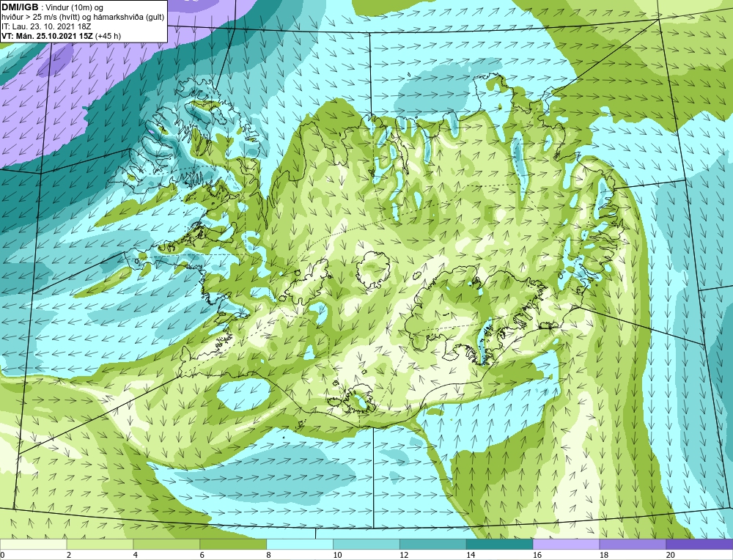
Task: Click the 10–12 m/s turquoise legend swatch
Action: point(366,544)
